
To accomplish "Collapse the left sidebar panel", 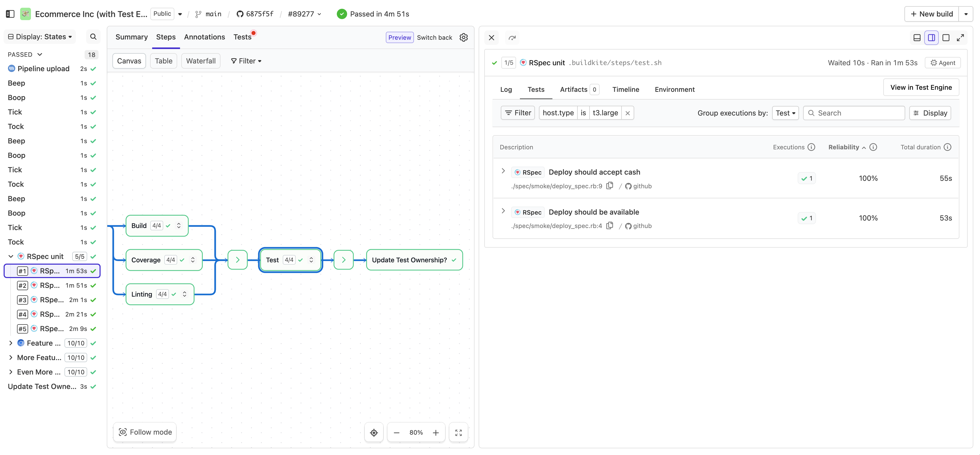I will coord(10,14).
